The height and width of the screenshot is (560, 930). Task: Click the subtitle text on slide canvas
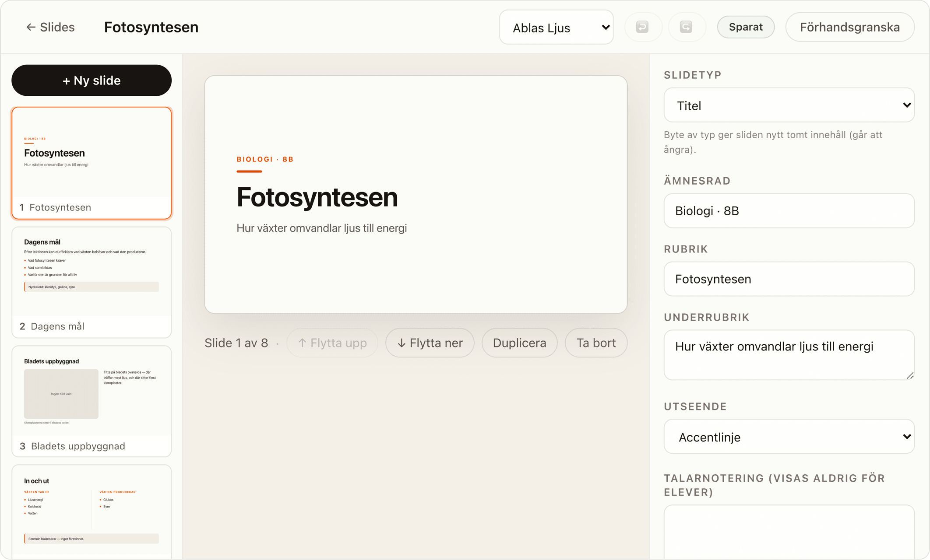[322, 228]
